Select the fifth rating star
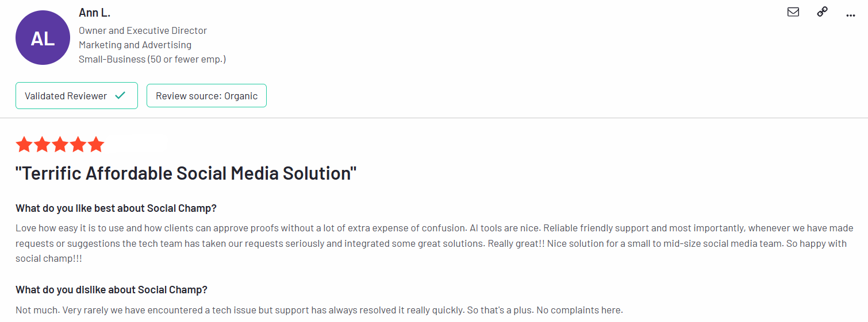The width and height of the screenshot is (868, 322). pos(95,145)
